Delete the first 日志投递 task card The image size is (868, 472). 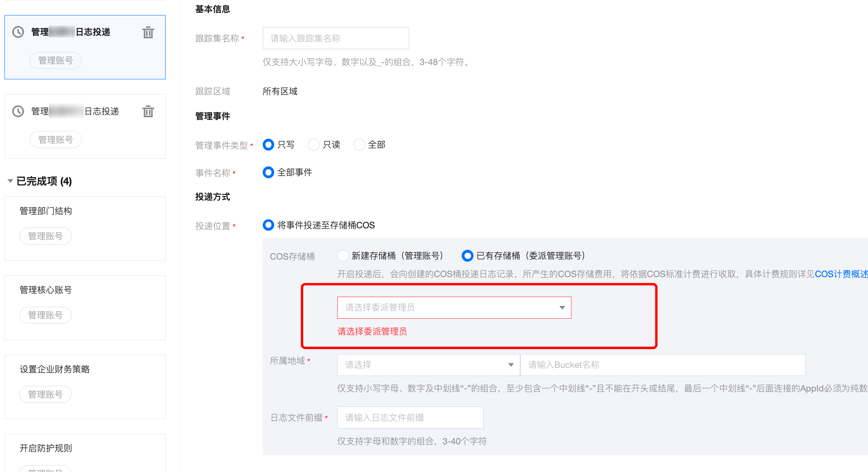pyautogui.click(x=148, y=33)
